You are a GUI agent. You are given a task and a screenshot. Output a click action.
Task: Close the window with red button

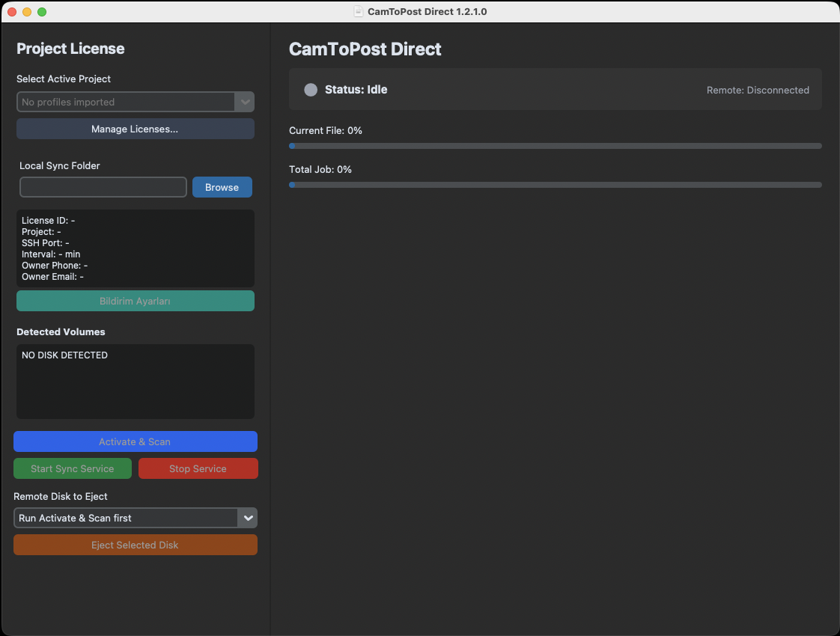tap(12, 12)
